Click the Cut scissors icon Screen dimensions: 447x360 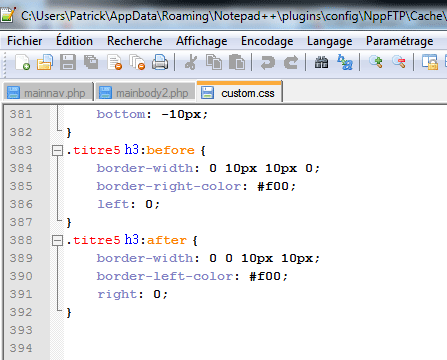[191, 62]
